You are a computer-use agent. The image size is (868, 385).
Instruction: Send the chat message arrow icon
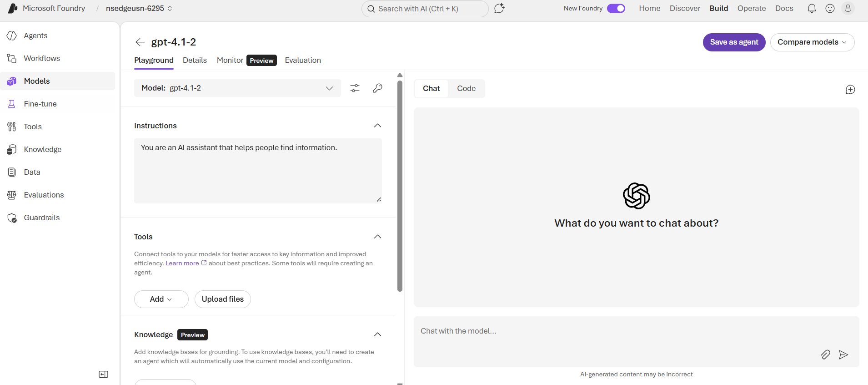click(843, 355)
